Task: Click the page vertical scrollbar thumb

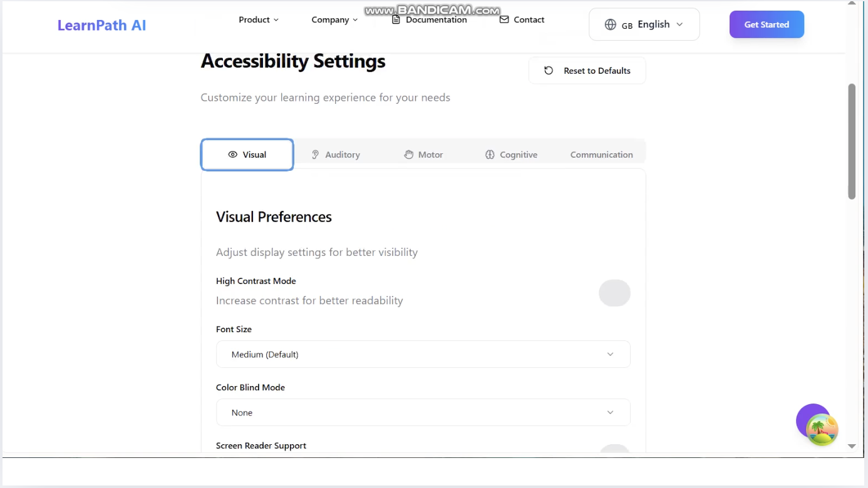Action: pos(852,141)
